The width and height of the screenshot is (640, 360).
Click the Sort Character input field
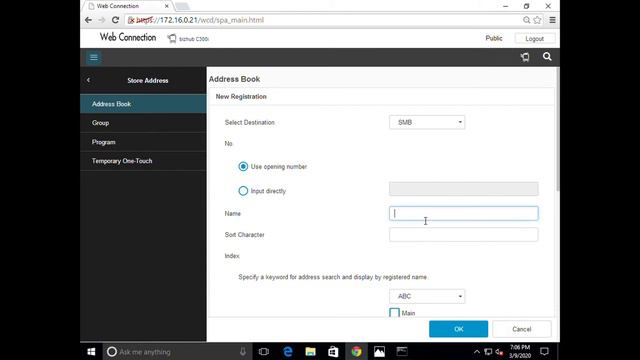[x=464, y=235]
